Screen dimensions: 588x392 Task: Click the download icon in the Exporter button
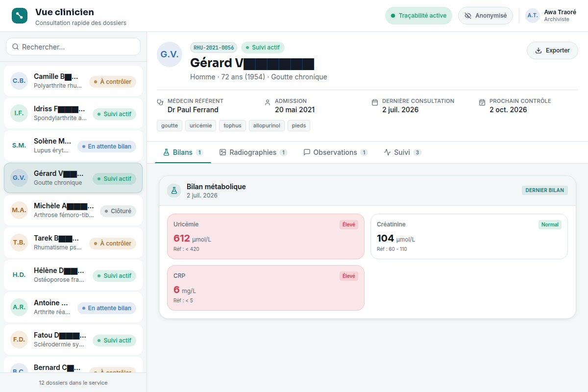(539, 50)
